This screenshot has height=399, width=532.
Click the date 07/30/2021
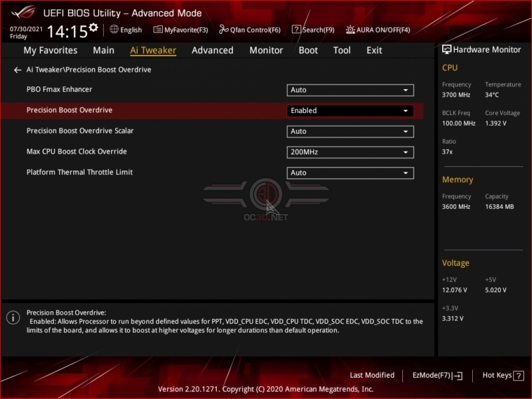tap(26, 29)
